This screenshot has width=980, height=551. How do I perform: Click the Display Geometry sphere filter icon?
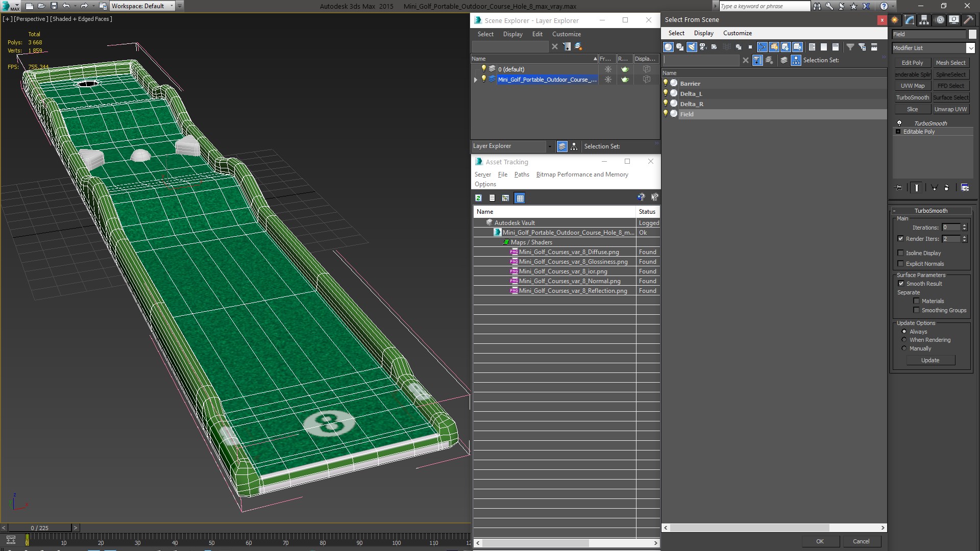[668, 47]
